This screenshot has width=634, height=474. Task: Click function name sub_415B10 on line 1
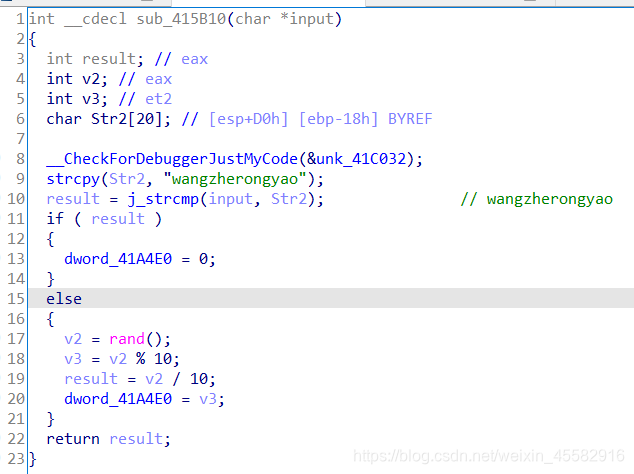(x=181, y=19)
